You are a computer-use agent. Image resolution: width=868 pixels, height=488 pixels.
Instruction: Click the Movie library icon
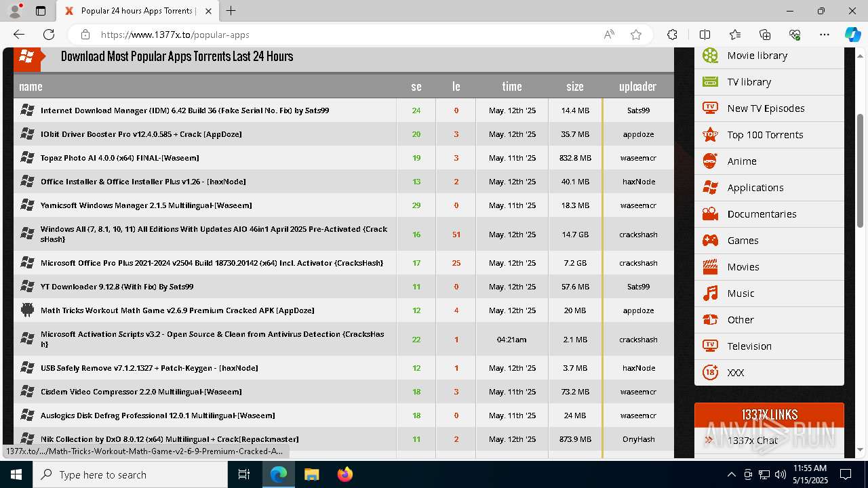pyautogui.click(x=710, y=56)
